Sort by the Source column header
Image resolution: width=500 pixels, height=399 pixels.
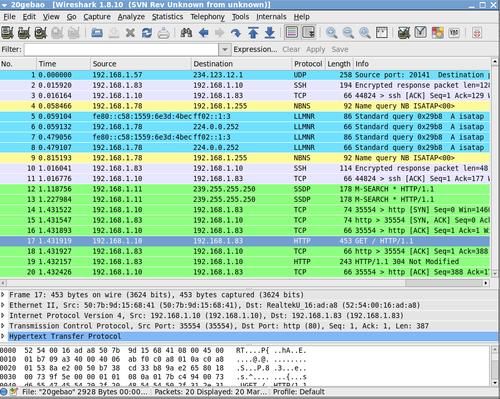coord(141,64)
